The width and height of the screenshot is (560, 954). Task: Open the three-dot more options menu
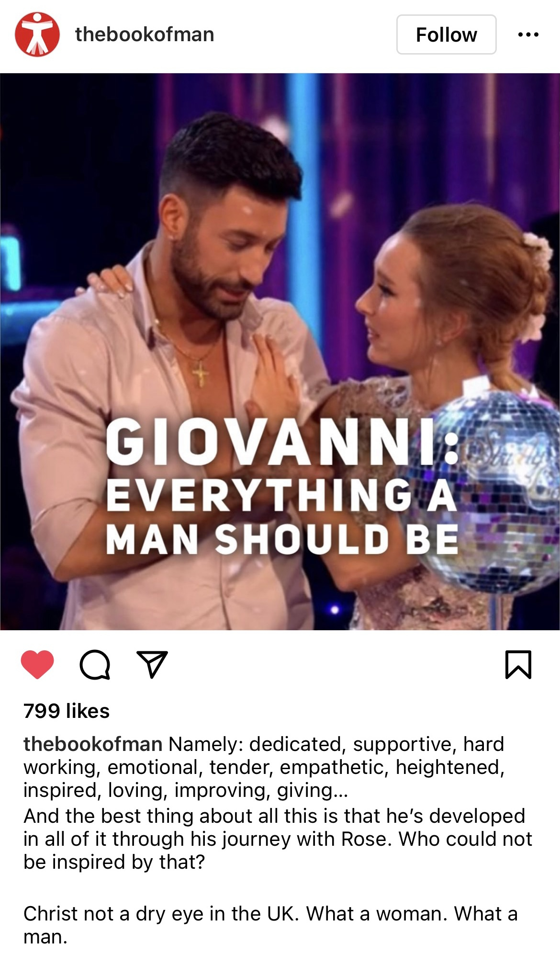pos(528,34)
